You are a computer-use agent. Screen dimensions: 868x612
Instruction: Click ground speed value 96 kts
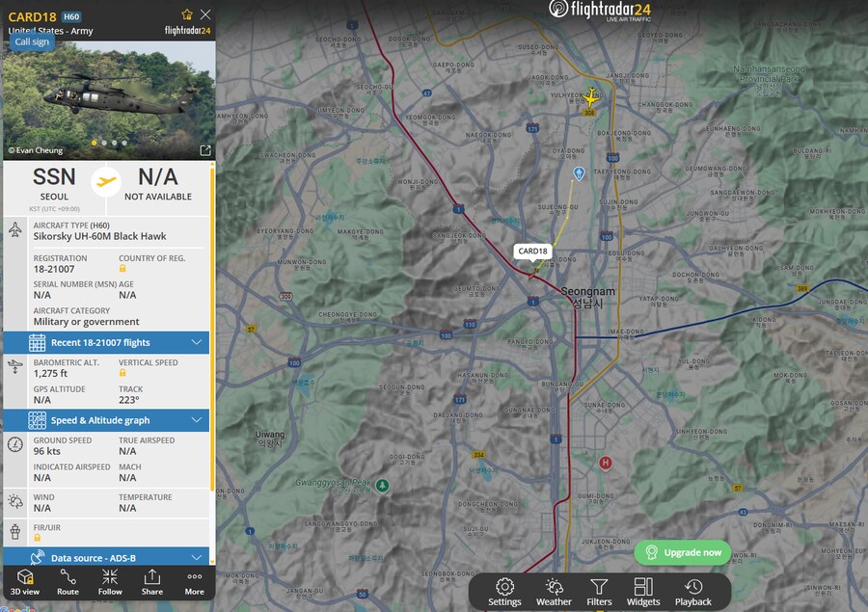coord(46,451)
